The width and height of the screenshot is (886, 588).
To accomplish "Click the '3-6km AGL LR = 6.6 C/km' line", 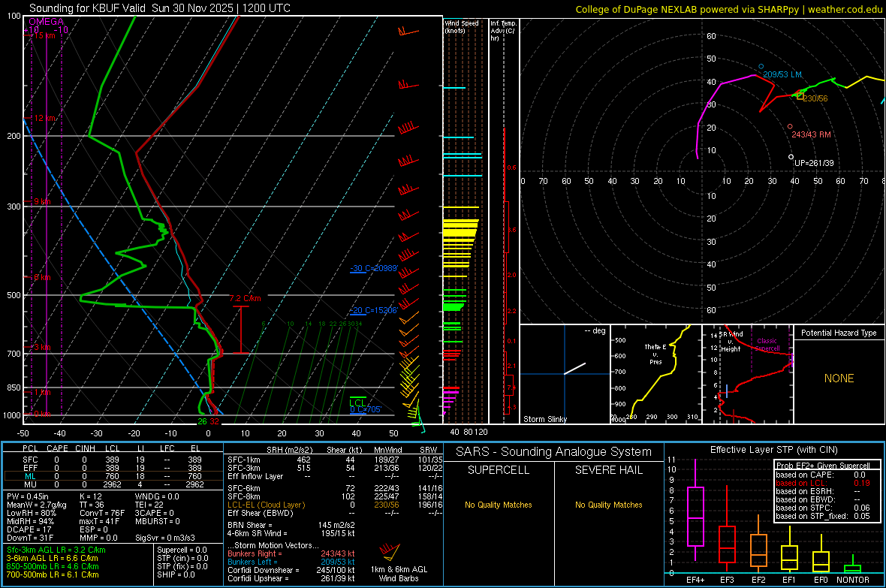I will point(53,558).
